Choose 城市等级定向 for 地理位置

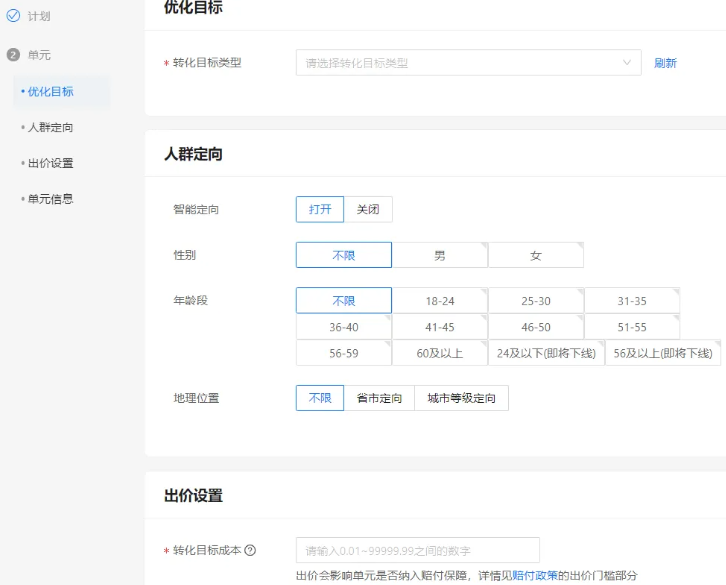(462, 398)
